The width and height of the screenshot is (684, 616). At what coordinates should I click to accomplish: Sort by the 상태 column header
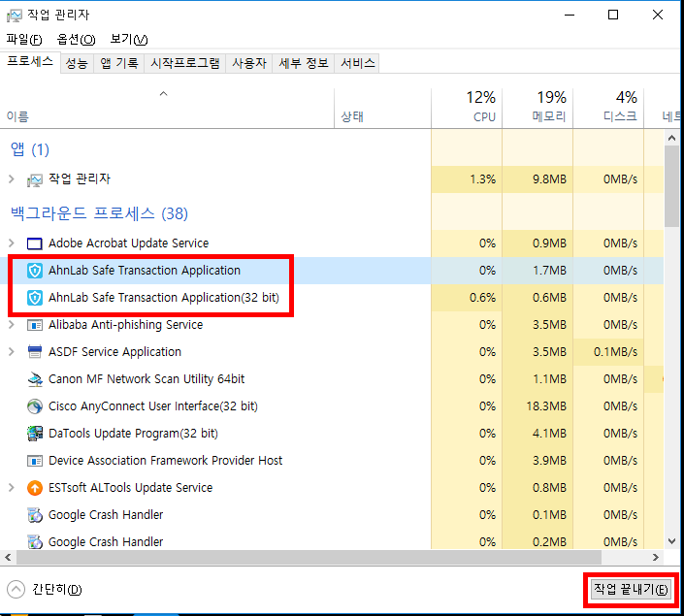382,109
